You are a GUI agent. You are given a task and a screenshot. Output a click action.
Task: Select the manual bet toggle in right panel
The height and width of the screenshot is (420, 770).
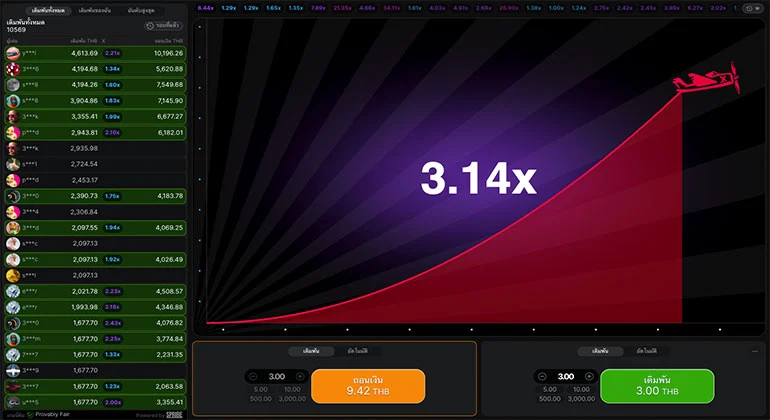[x=601, y=351]
